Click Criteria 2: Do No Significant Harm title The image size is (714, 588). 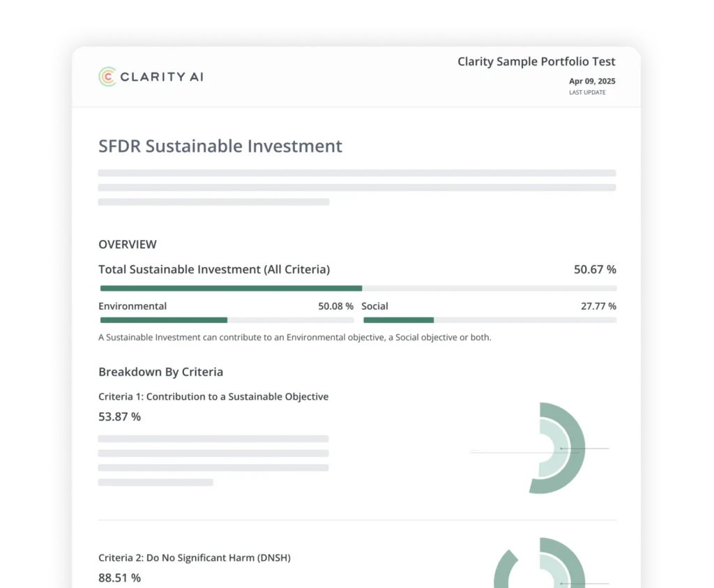[x=195, y=558]
